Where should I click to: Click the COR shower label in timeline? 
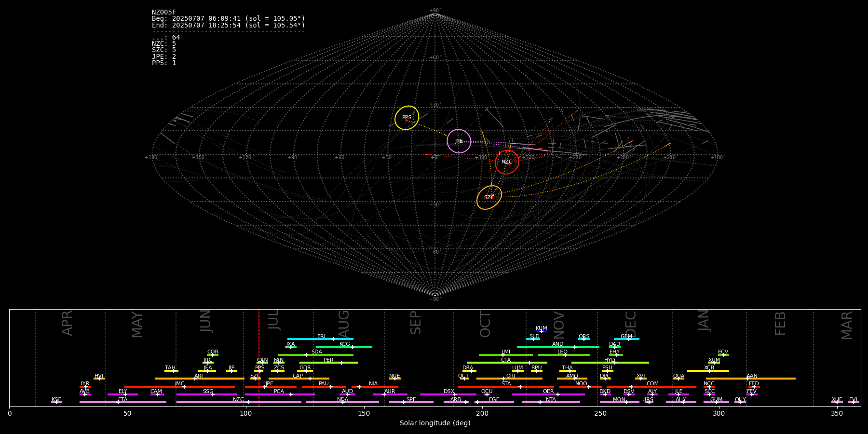213,352
